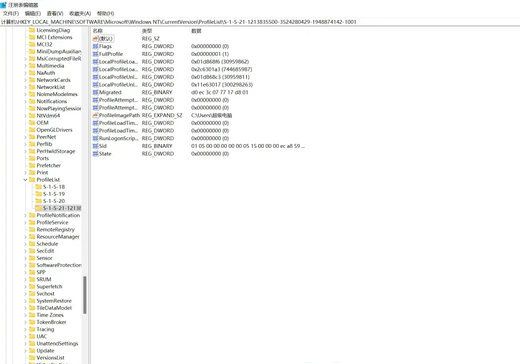Click the LicensingDiag folder icon
520x364 pixels.
click(x=32, y=30)
